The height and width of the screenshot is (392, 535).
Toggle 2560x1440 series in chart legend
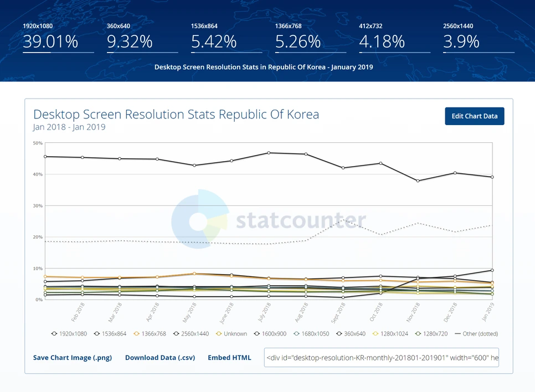[x=191, y=334]
